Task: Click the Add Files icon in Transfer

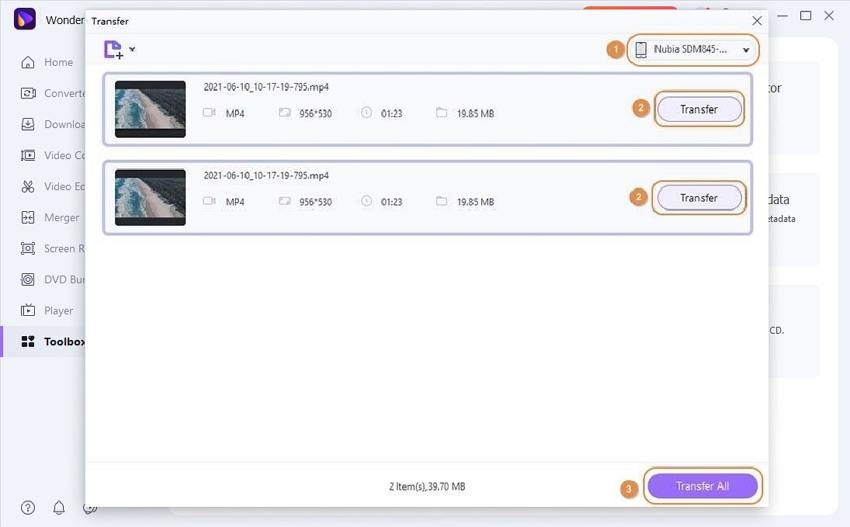Action: click(113, 49)
